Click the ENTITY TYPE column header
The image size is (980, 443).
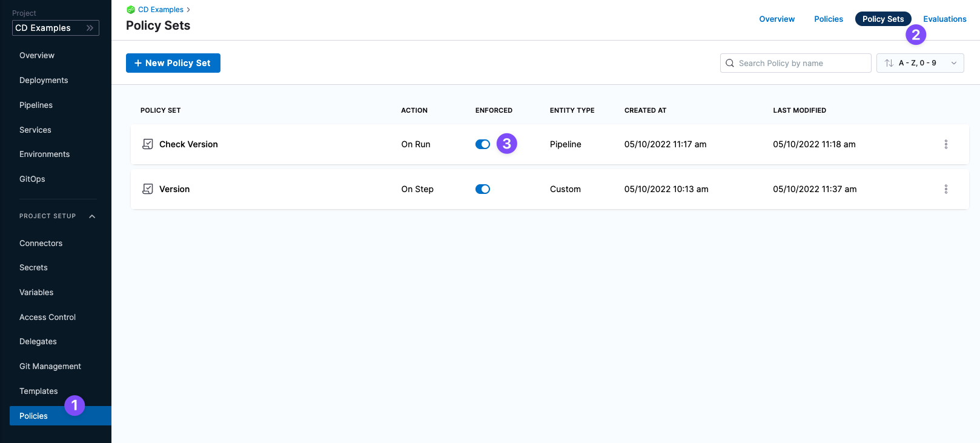tap(572, 110)
